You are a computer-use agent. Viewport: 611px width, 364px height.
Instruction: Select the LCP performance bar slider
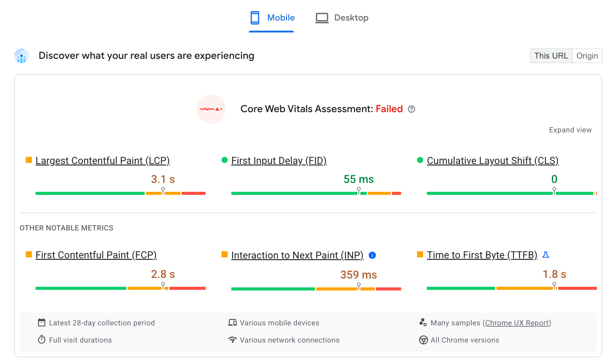pyautogui.click(x=162, y=189)
